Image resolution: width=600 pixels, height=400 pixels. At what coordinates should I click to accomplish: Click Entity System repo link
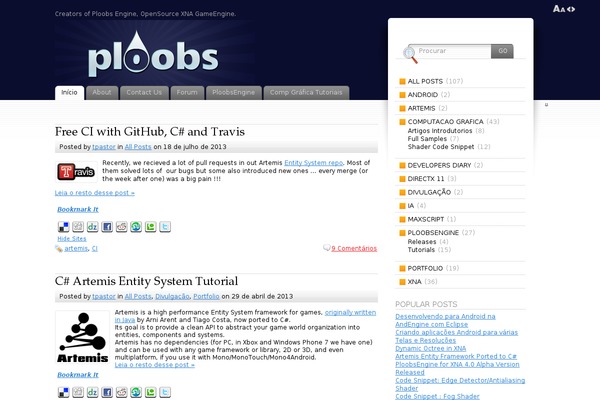[313, 163]
